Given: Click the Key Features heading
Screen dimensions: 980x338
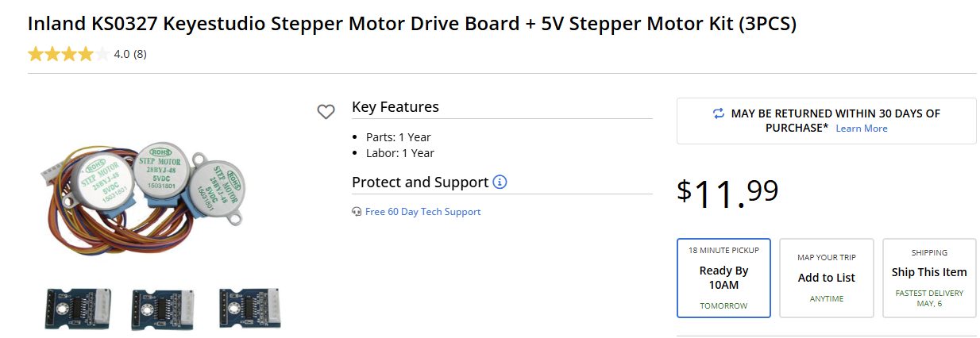Looking at the screenshot, I should point(395,107).
